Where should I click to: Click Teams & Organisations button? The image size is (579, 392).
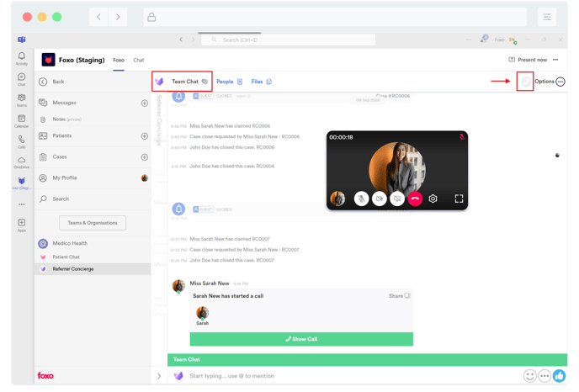point(93,223)
